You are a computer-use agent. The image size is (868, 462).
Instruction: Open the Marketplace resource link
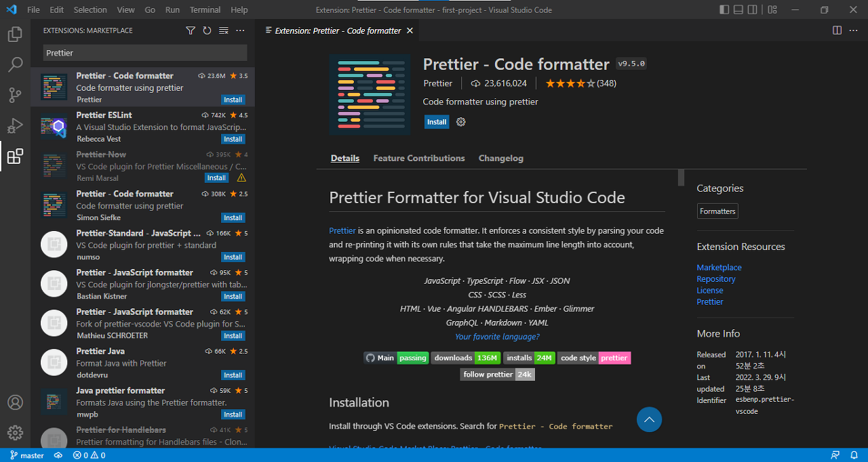click(719, 268)
